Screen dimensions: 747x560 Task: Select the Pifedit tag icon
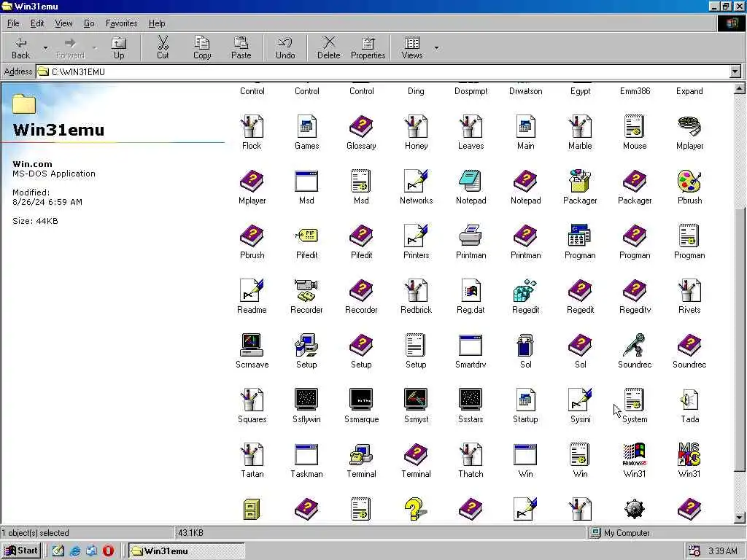pos(306,236)
